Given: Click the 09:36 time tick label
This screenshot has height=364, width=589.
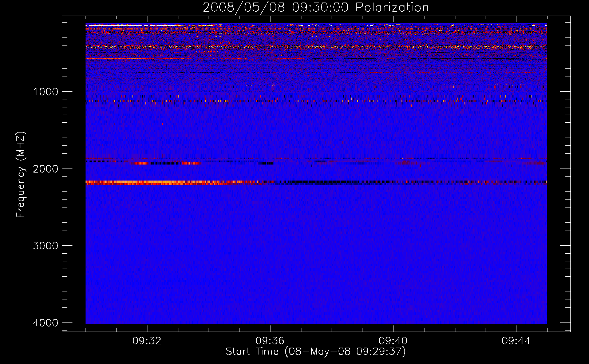Looking at the screenshot, I should tap(270, 341).
